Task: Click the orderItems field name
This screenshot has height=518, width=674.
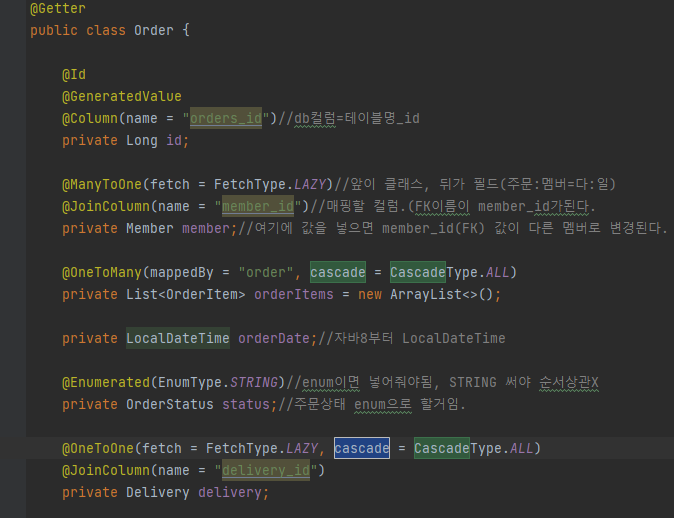Action: [294, 294]
